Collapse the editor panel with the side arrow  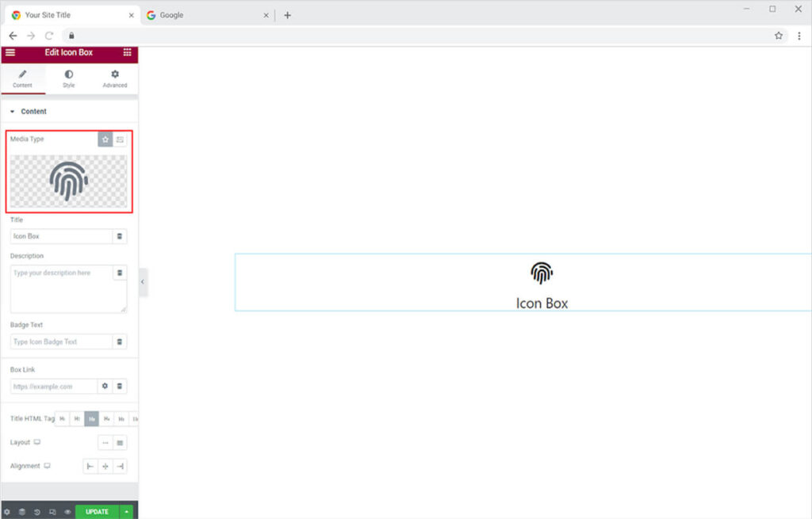coord(143,281)
